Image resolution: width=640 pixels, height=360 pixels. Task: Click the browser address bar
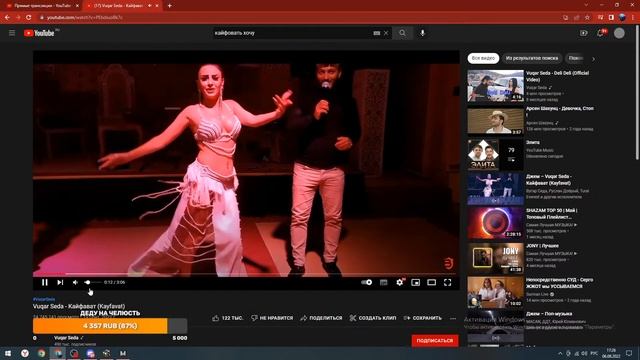tap(298, 18)
